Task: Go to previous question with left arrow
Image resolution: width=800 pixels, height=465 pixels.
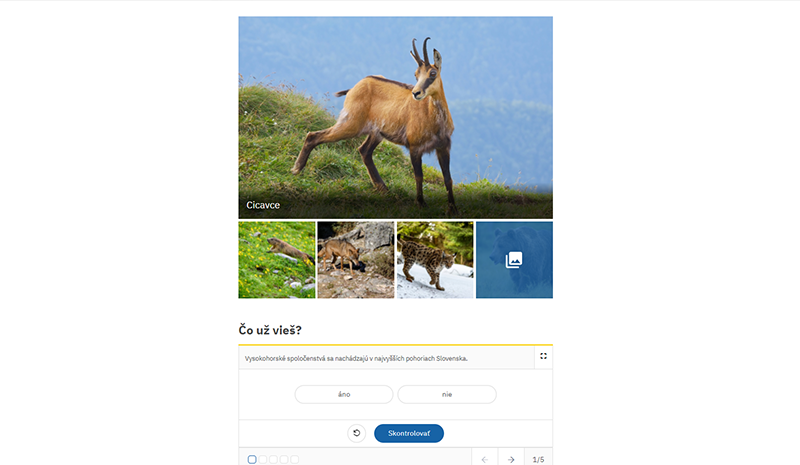Action: point(485,459)
